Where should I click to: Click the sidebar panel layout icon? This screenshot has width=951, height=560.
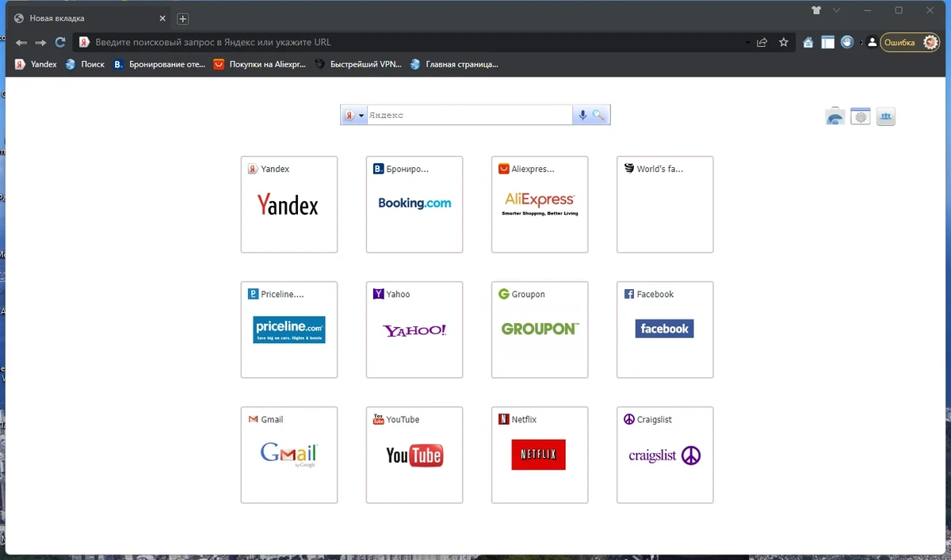(x=827, y=43)
